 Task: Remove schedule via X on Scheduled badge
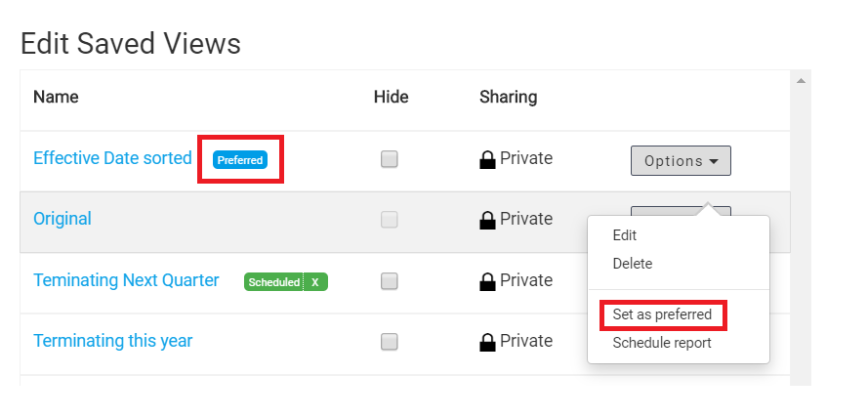(315, 282)
